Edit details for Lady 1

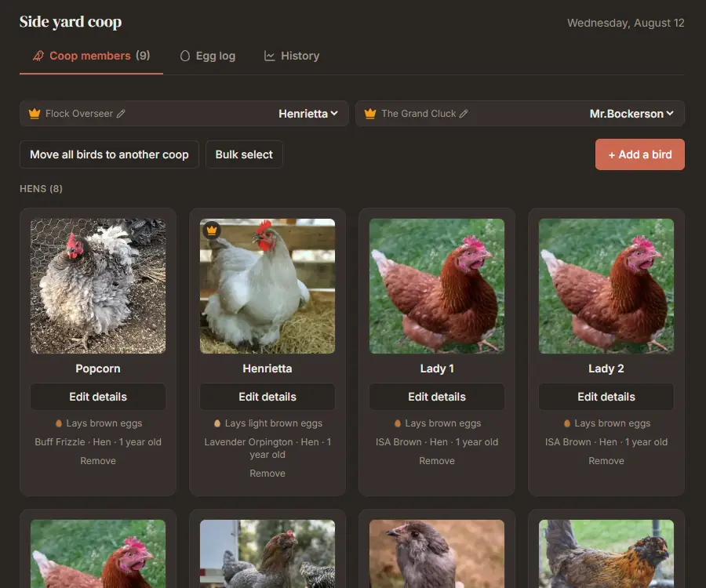437,397
